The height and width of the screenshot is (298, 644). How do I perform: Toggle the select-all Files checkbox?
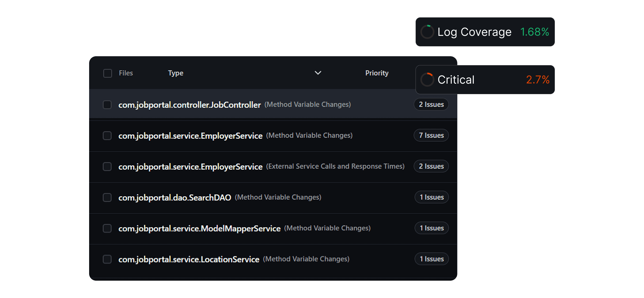[x=107, y=73]
